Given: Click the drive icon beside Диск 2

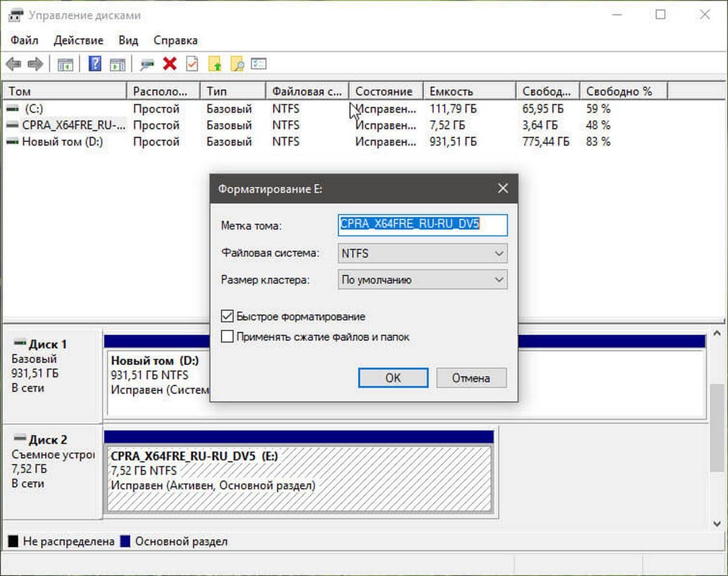Looking at the screenshot, I should pyautogui.click(x=20, y=438).
